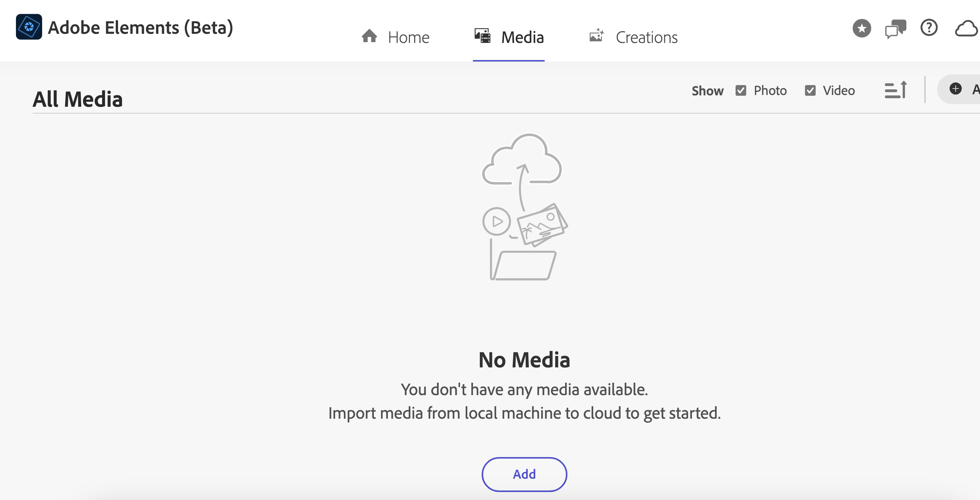Toggle Photo visibility under Show

tap(741, 90)
